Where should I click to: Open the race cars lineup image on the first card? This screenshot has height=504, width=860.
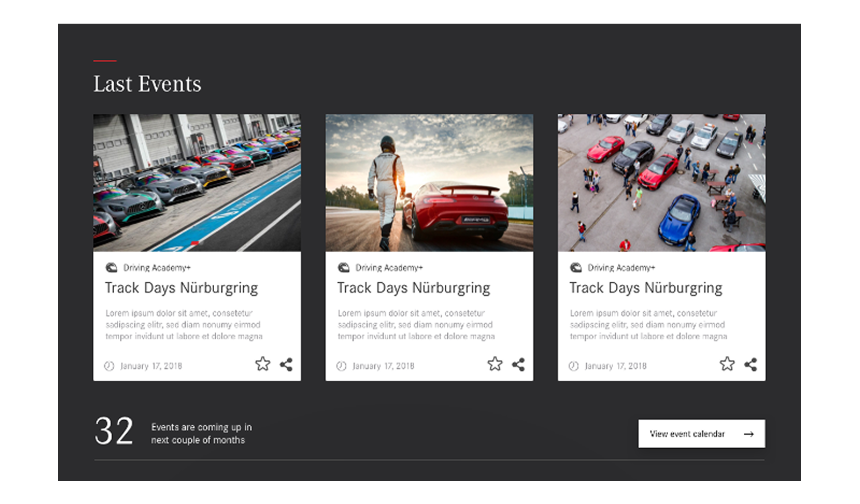(197, 183)
